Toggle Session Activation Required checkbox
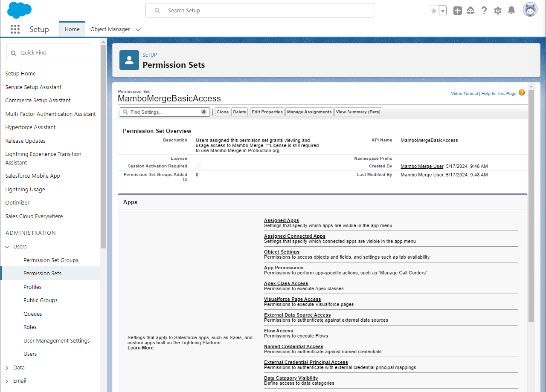The image size is (546, 392). click(x=198, y=166)
